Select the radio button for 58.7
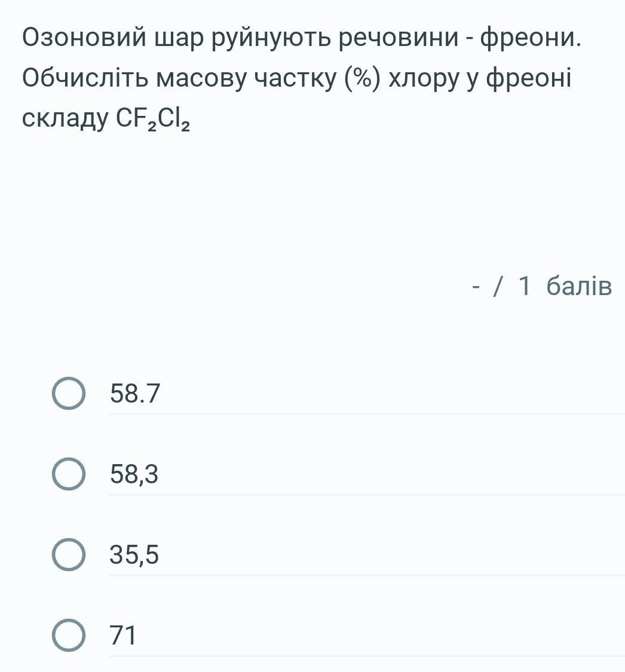The width and height of the screenshot is (625, 672). [69, 394]
